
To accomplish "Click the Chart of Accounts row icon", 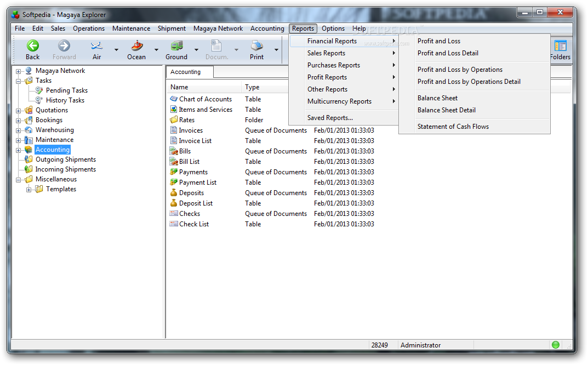I will 174,99.
